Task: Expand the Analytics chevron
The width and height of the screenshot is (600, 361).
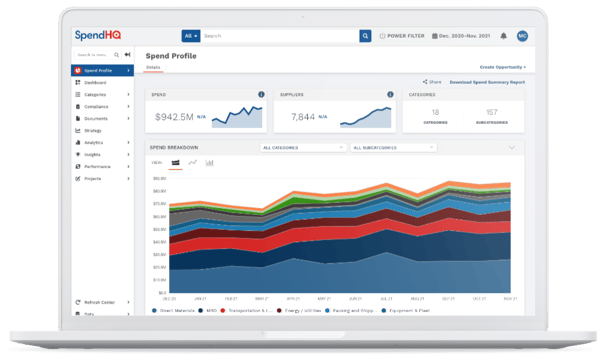Action: 128,142
